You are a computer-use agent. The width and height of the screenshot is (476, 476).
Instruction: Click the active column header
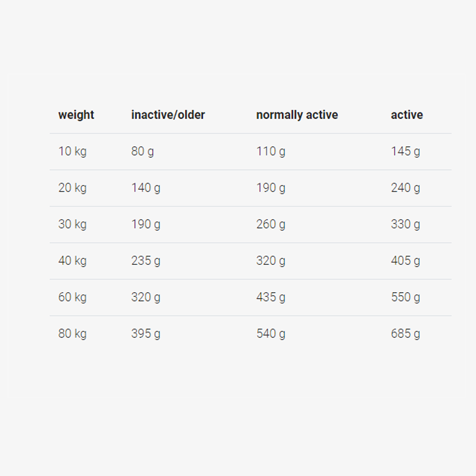(x=407, y=115)
